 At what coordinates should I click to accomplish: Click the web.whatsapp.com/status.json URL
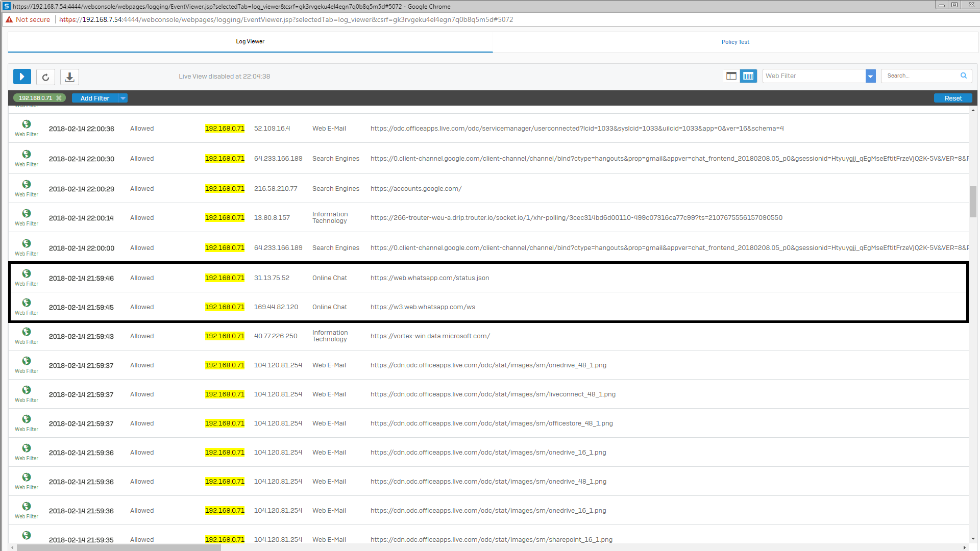pos(430,278)
